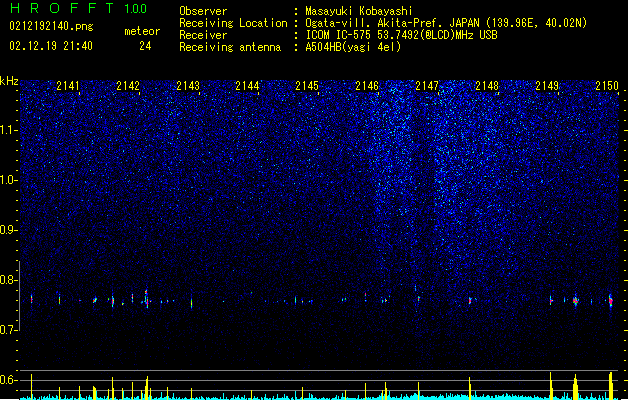Viewport: 629px width, 400px height.
Task: Click time marker 2149
Action: [x=547, y=86]
